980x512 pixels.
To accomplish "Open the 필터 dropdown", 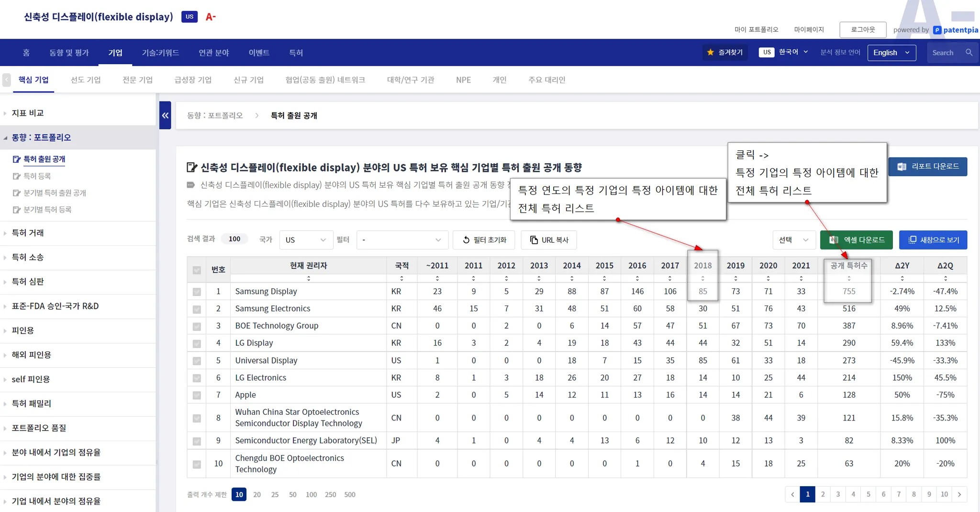I will pos(402,240).
